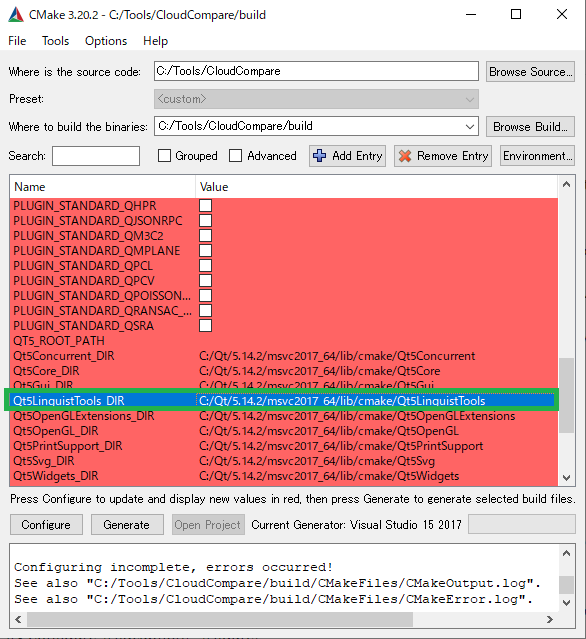Click Browse Source button

coord(530,72)
